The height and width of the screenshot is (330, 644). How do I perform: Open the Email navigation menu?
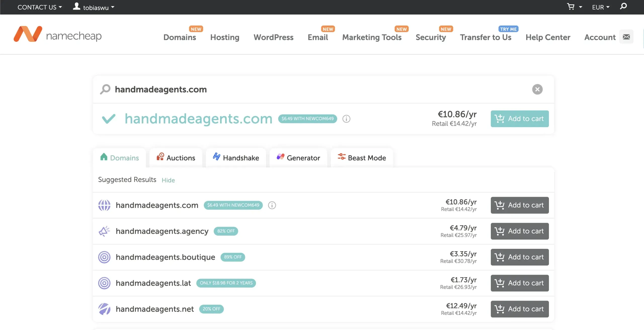[x=318, y=37]
